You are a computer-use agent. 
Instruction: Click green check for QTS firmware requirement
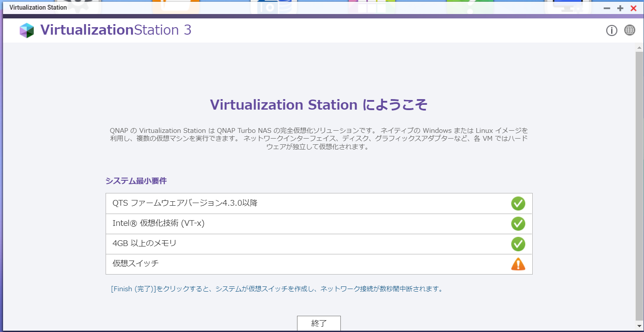518,203
